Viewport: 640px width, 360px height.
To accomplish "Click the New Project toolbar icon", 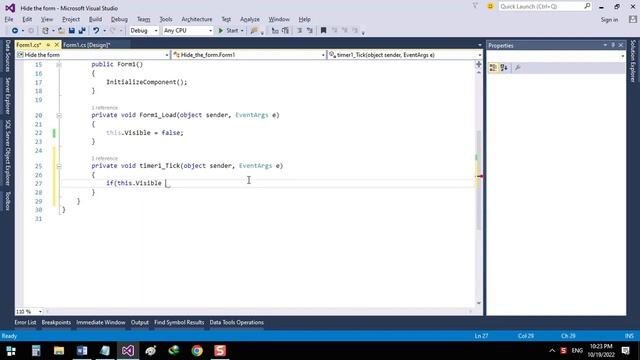I will click(45, 31).
